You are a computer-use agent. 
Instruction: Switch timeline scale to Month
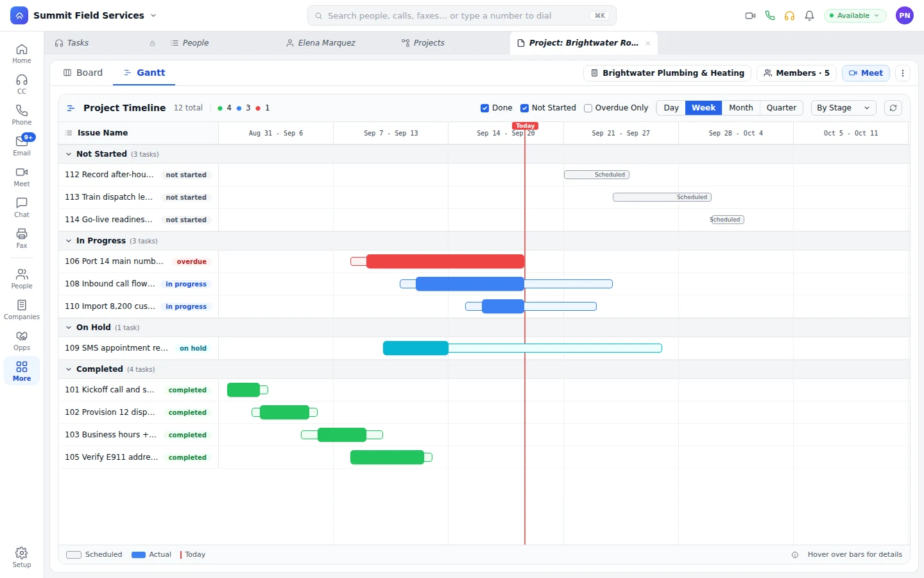(x=741, y=108)
